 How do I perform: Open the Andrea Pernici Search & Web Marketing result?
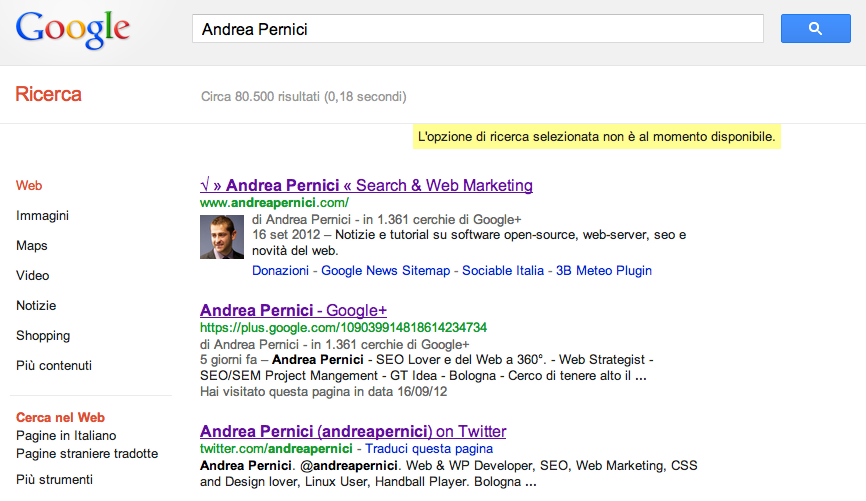366,186
